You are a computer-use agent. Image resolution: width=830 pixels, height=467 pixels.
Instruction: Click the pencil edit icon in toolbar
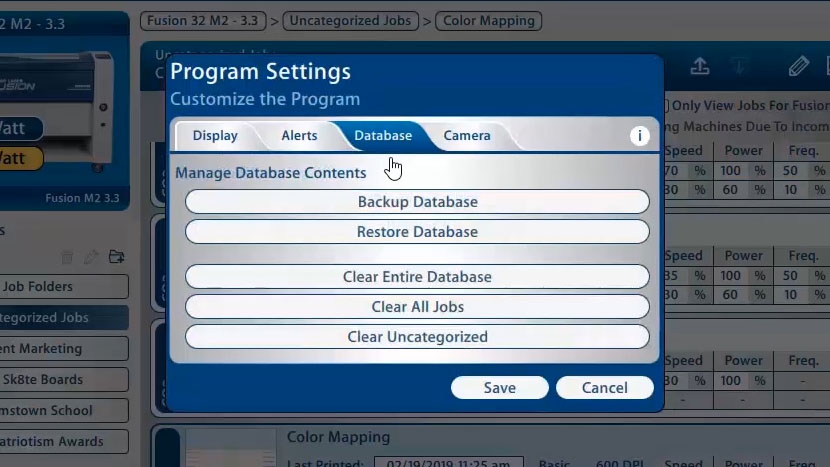pyautogui.click(x=798, y=67)
